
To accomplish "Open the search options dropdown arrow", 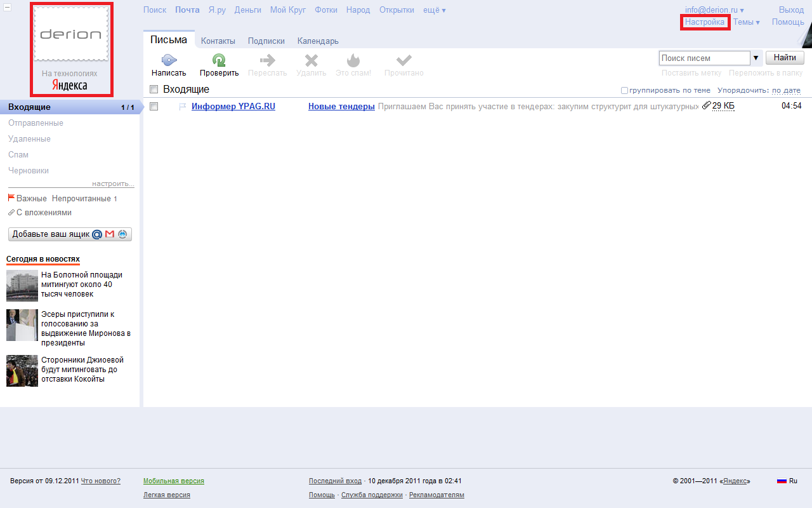I will (x=756, y=58).
